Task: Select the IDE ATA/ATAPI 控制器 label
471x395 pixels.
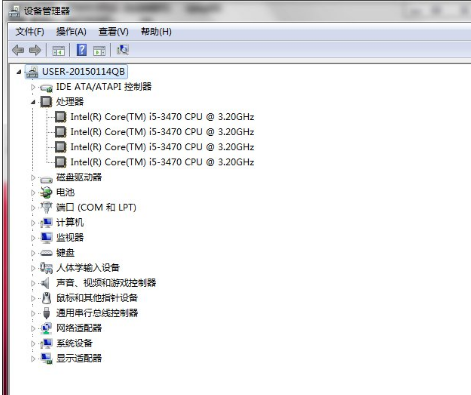Action: click(x=104, y=87)
